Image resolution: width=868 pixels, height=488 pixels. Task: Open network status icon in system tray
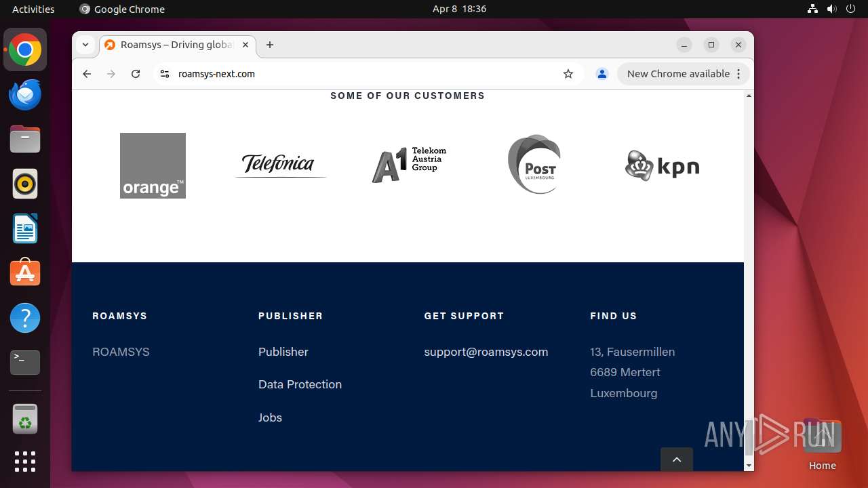pyautogui.click(x=813, y=9)
